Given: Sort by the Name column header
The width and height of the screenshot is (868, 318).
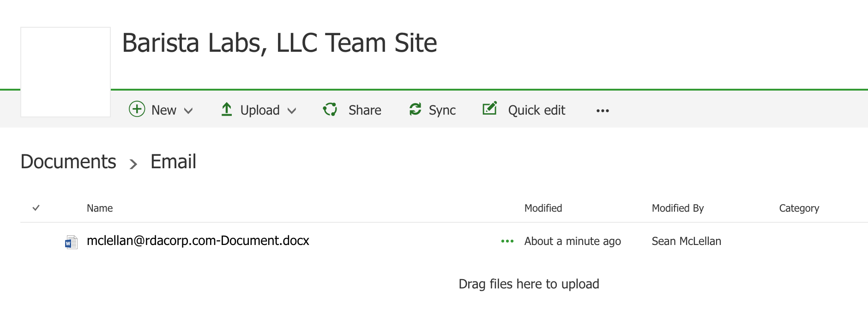Looking at the screenshot, I should (x=100, y=208).
